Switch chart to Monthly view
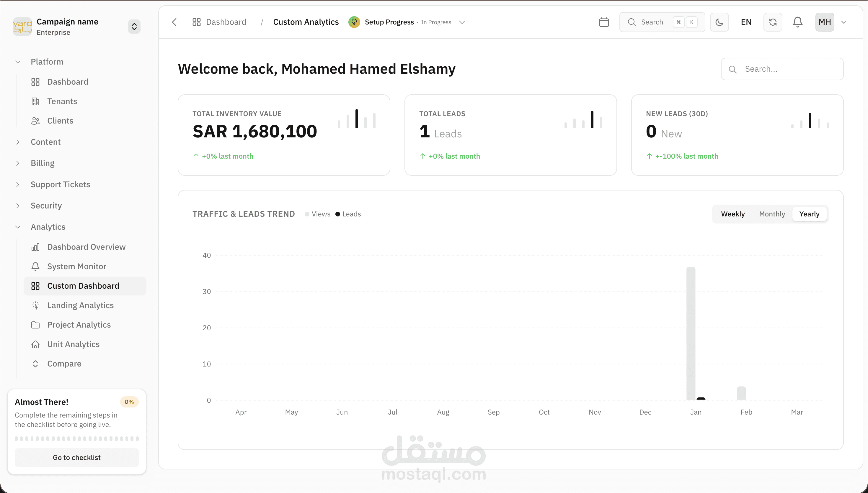 [x=772, y=214]
